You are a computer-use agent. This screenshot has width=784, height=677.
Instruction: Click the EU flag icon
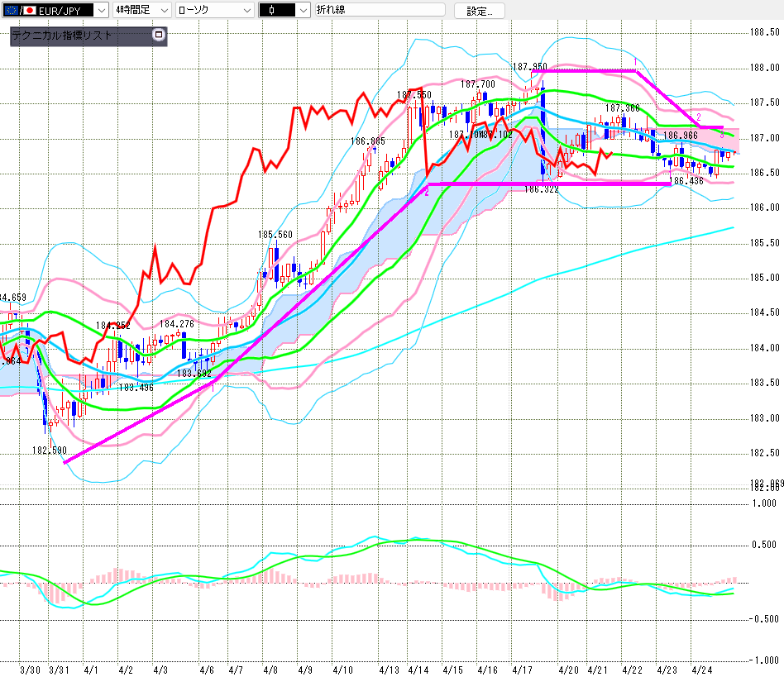coord(12,11)
